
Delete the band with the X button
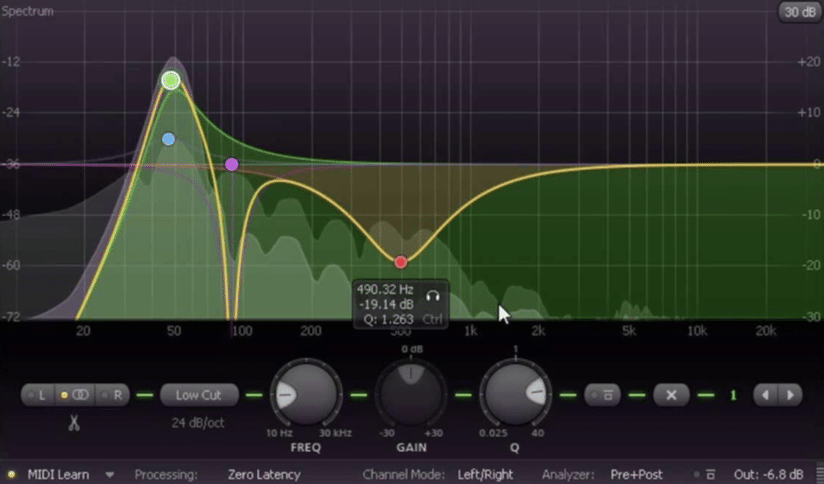pyautogui.click(x=671, y=395)
